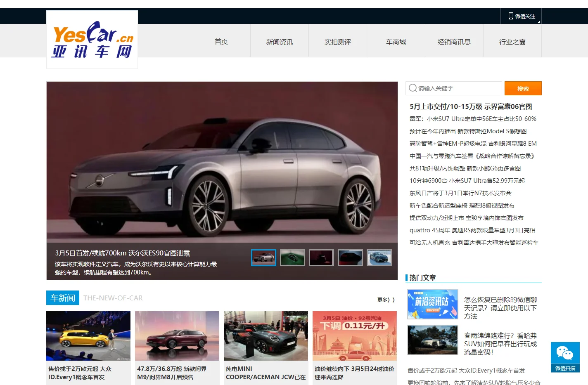Open 经销商讯息 navigation item

click(454, 42)
